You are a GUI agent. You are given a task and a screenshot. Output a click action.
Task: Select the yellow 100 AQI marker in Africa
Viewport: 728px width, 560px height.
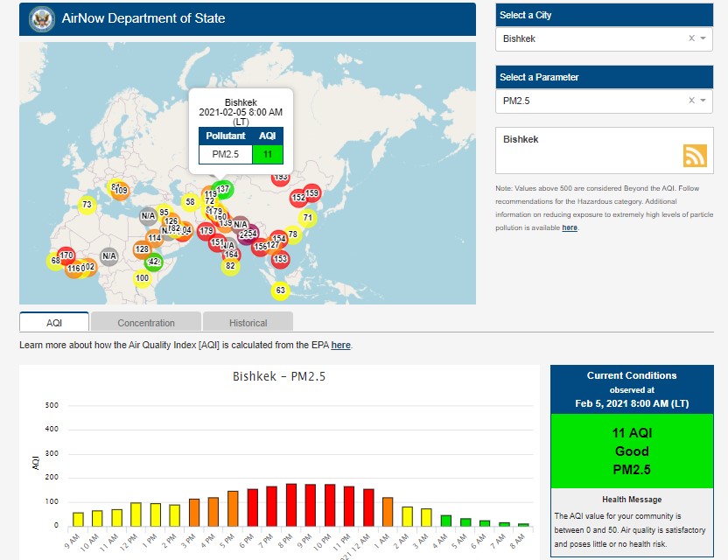(x=142, y=278)
